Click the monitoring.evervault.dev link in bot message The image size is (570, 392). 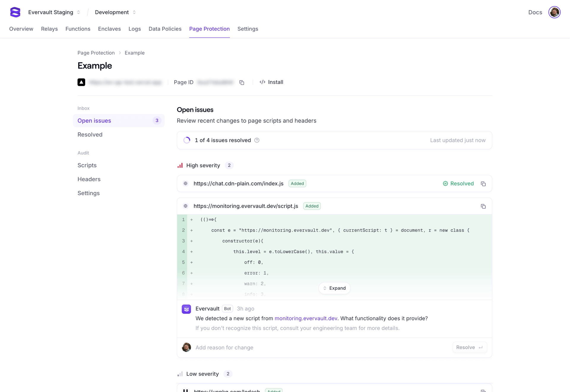pyautogui.click(x=306, y=318)
